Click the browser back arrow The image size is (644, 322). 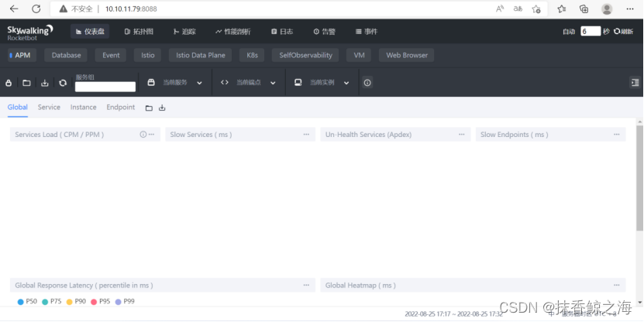(14, 9)
